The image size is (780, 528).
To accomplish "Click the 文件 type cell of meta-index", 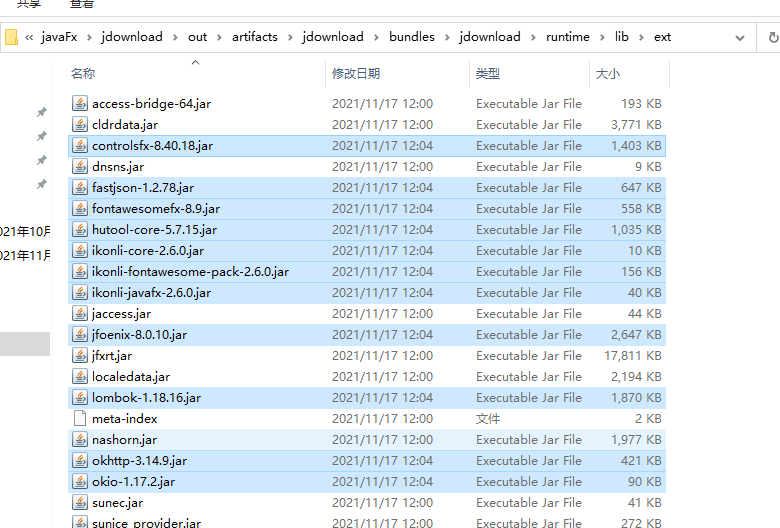I will [x=488, y=419].
